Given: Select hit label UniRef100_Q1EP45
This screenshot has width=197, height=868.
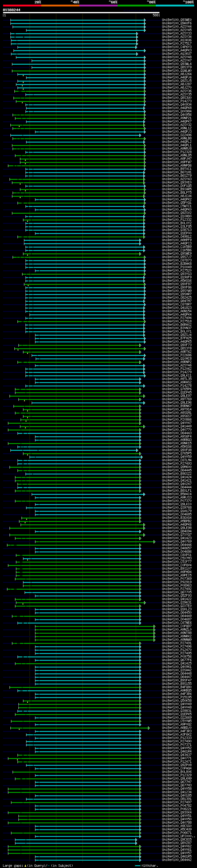Looking at the screenshot, I should [177, 392].
